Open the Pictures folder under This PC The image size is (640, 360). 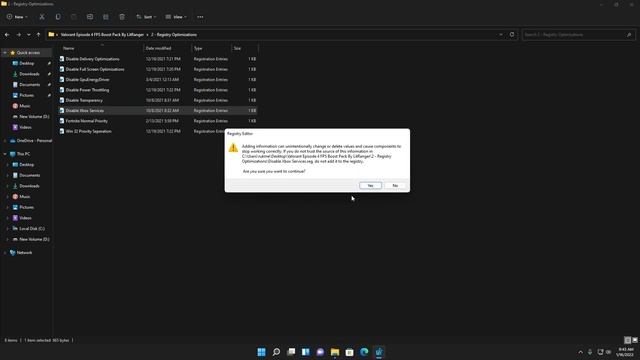pos(27,207)
